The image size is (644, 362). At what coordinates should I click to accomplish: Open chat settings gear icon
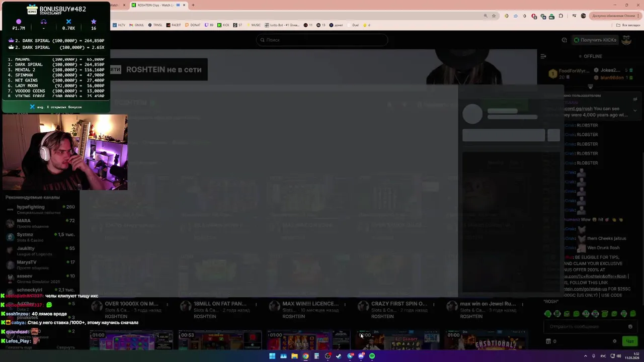point(614,341)
